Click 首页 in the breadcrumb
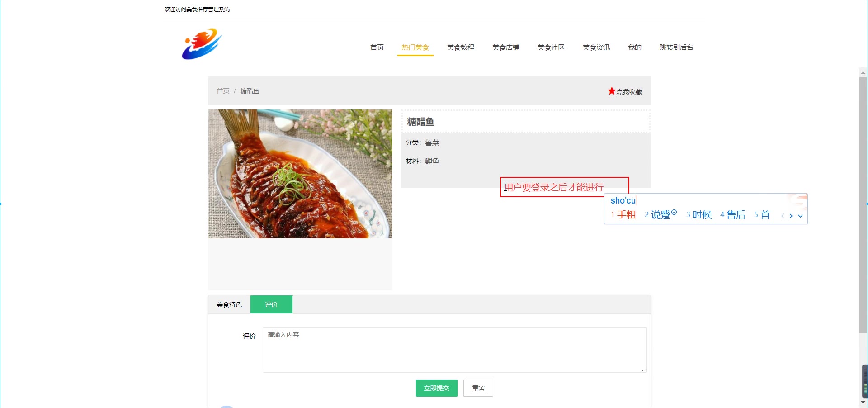This screenshot has width=868, height=408. pos(223,91)
